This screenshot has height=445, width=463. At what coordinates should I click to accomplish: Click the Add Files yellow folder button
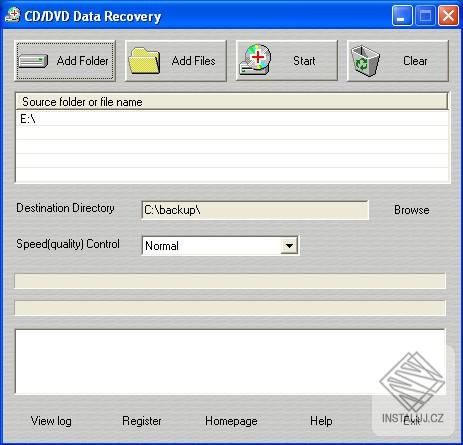176,61
